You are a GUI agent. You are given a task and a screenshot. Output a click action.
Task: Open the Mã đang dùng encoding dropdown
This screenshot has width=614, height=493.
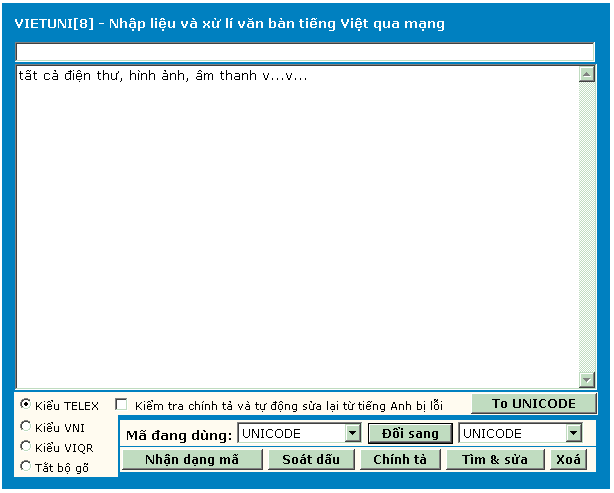(352, 434)
